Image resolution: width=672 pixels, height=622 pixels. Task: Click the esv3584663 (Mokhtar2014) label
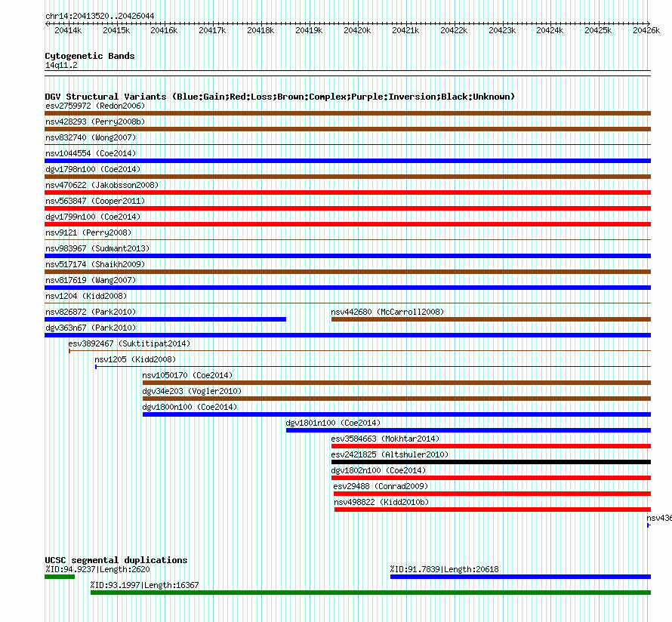click(x=385, y=439)
